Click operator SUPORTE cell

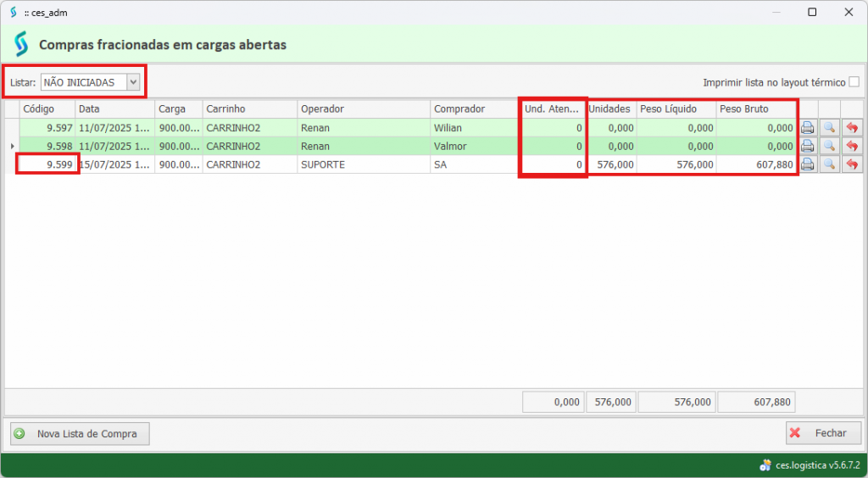click(364, 164)
